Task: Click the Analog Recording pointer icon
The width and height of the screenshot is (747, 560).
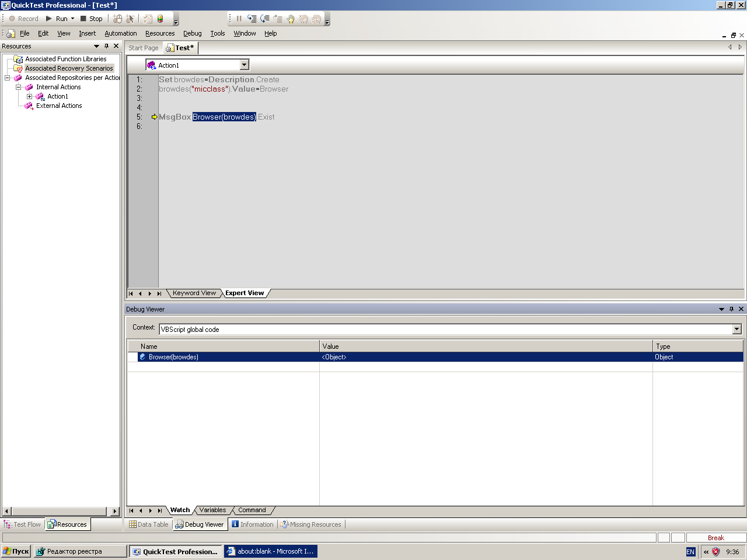Action: (130, 19)
